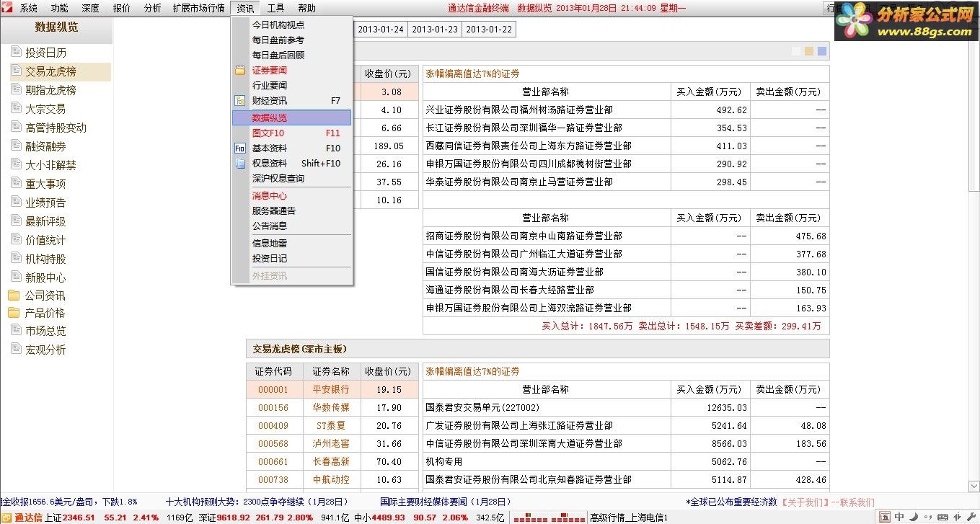Viewport: 980px width, 524px height.
Task: Click the document icon beside 权息资料
Action: pos(240,164)
